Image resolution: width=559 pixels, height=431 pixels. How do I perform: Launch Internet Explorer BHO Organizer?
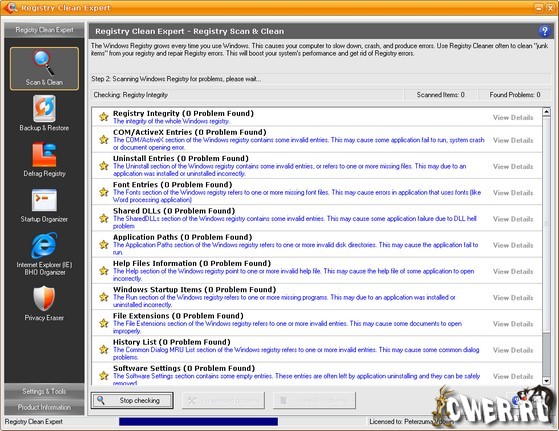44,254
